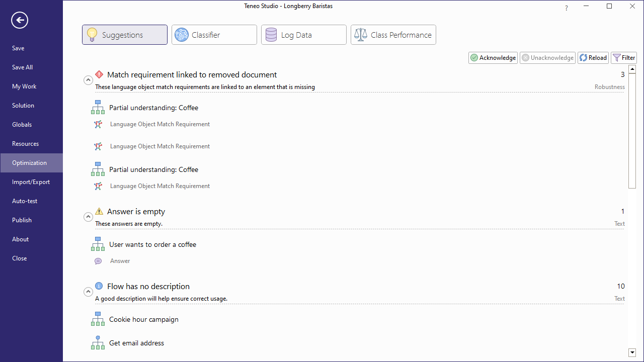Select User wants to order a coffee
This screenshot has width=644, height=362.
coord(152,244)
